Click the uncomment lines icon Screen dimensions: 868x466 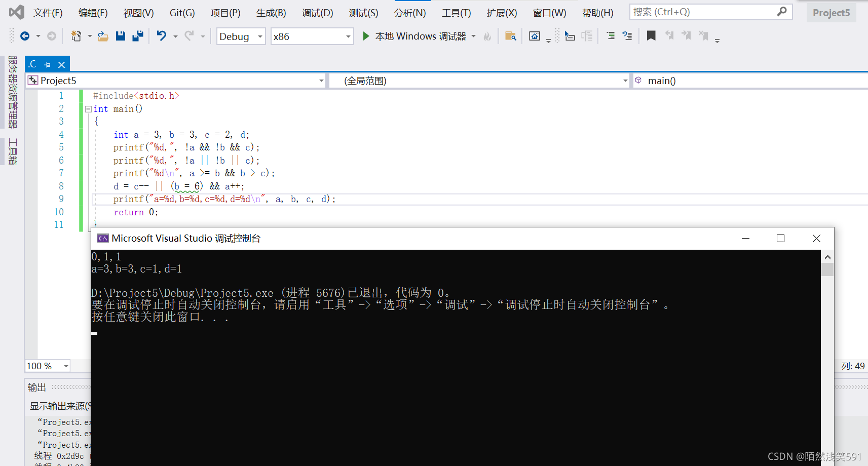[627, 36]
